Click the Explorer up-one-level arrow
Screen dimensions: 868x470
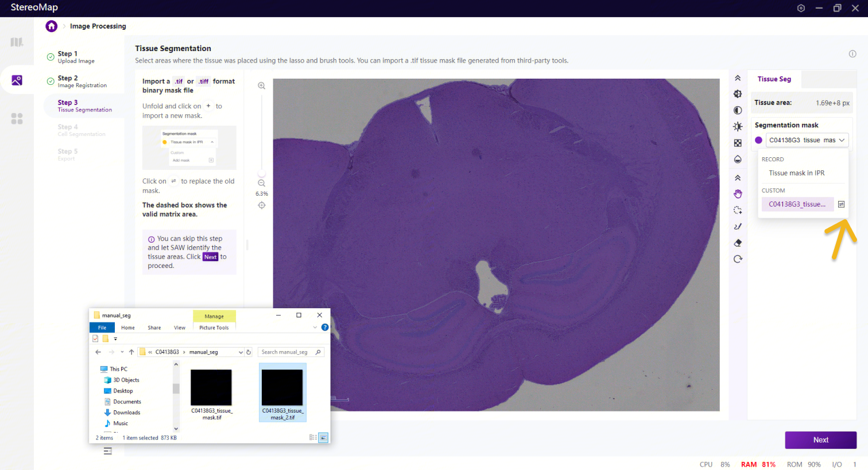[131, 352]
